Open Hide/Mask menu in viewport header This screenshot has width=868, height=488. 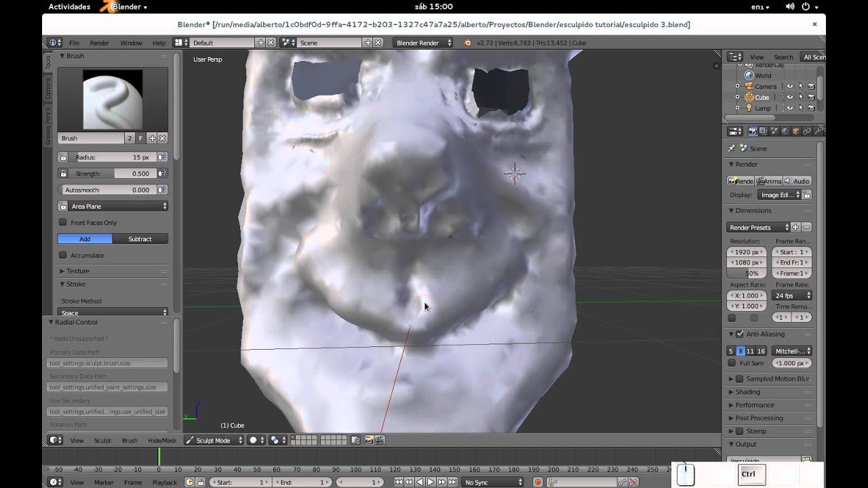(x=162, y=441)
